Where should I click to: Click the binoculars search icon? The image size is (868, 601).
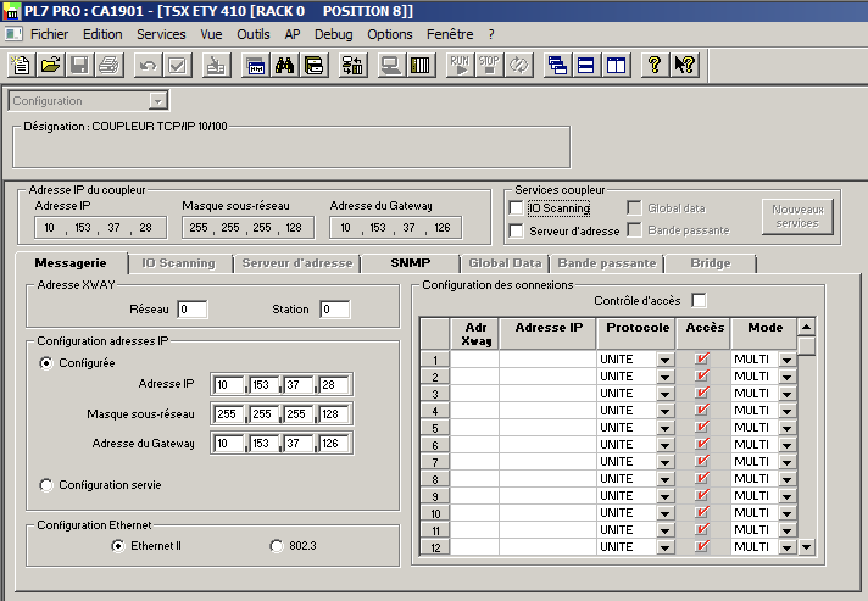pyautogui.click(x=285, y=65)
